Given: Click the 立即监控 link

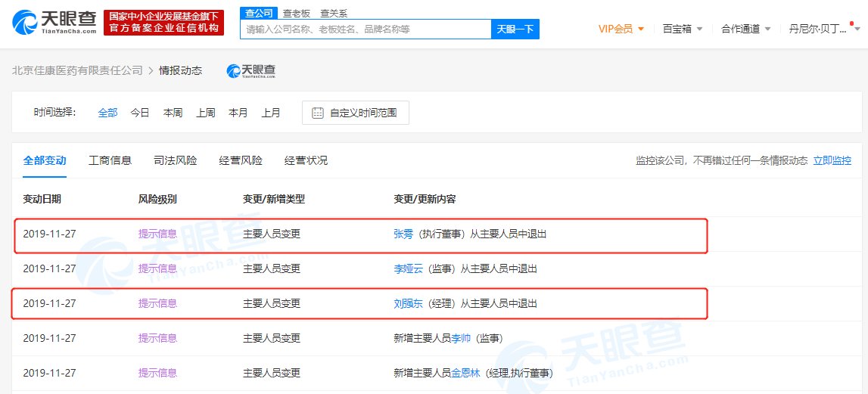Looking at the screenshot, I should click(832, 160).
